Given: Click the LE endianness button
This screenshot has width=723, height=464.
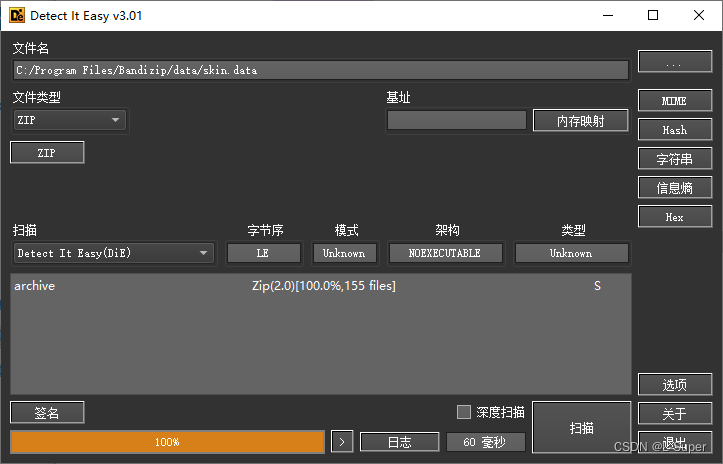Looking at the screenshot, I should [264, 253].
